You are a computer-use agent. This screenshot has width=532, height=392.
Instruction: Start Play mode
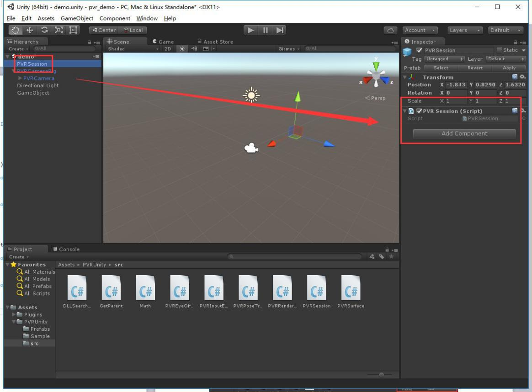(x=250, y=30)
